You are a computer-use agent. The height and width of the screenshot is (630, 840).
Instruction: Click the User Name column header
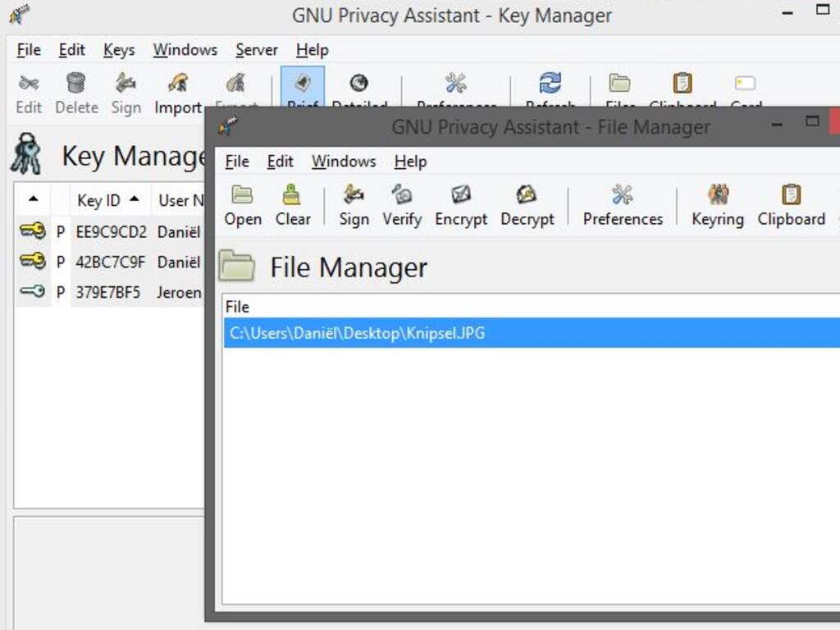coord(180,200)
